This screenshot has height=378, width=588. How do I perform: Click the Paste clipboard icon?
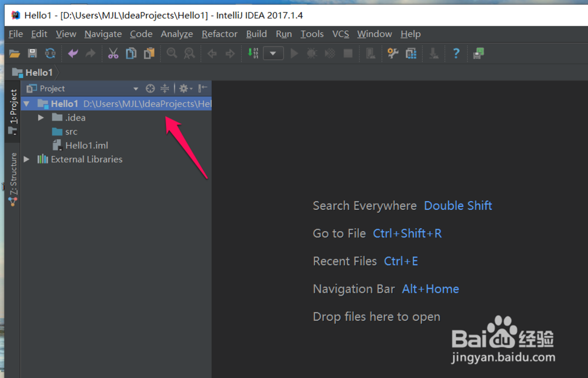click(149, 53)
